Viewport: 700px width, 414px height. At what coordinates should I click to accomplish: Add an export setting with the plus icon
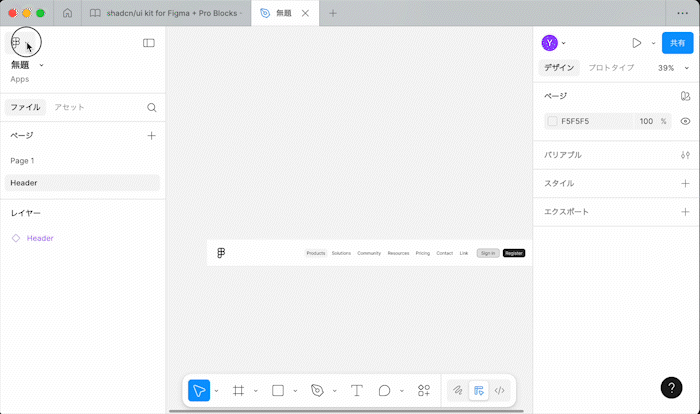(685, 212)
